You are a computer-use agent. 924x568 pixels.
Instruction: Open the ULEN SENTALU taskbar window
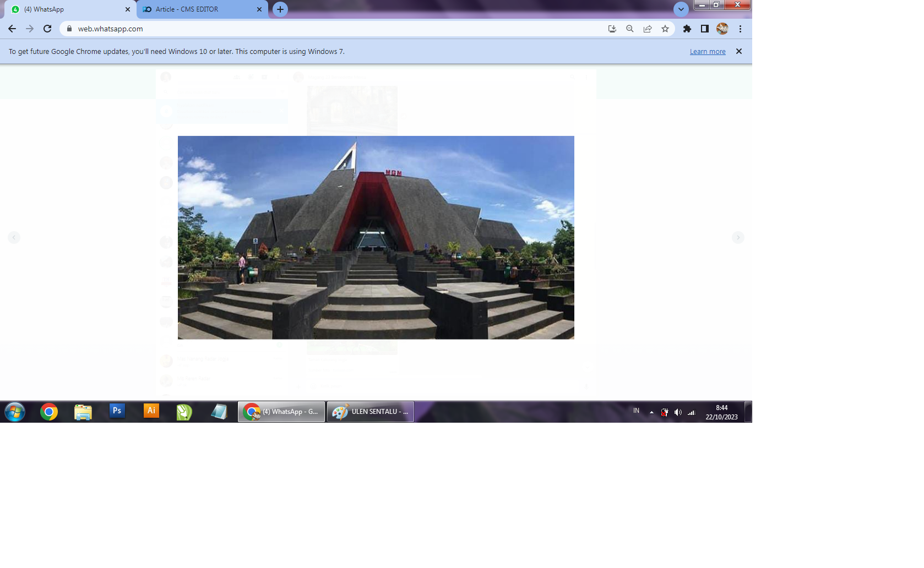371,412
